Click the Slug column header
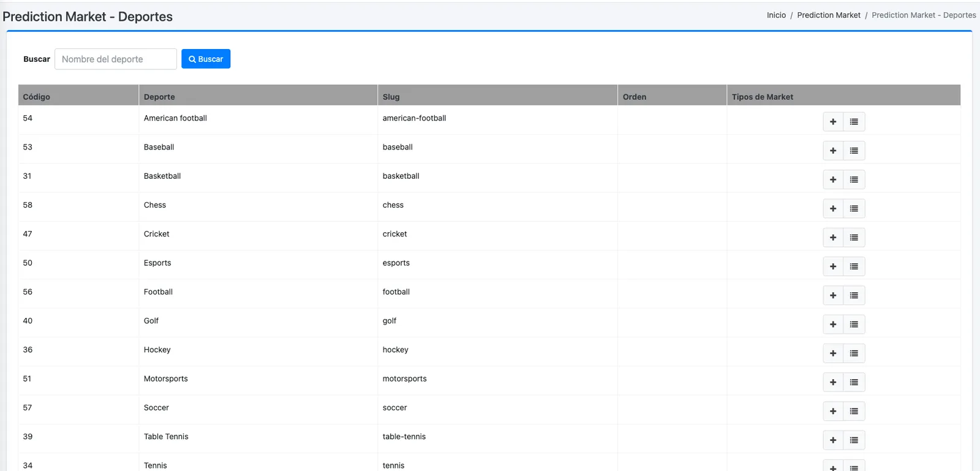 [497, 96]
